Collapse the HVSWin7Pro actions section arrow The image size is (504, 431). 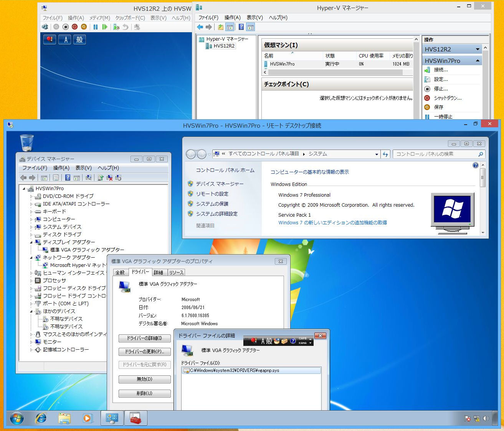point(478,61)
